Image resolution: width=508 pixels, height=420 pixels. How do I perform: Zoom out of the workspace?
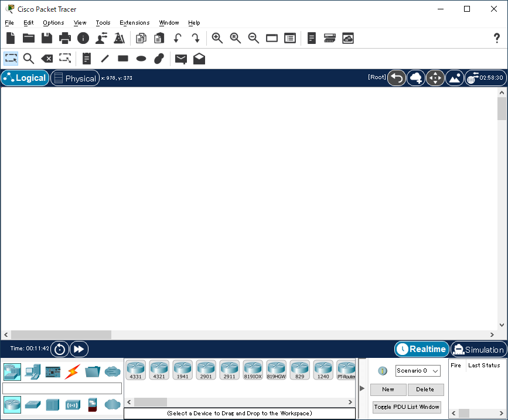[253, 38]
